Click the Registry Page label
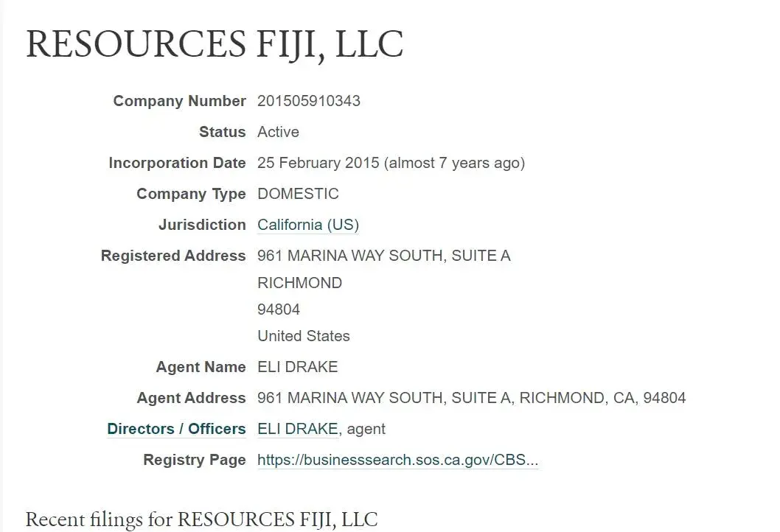The width and height of the screenshot is (780, 532). click(195, 460)
